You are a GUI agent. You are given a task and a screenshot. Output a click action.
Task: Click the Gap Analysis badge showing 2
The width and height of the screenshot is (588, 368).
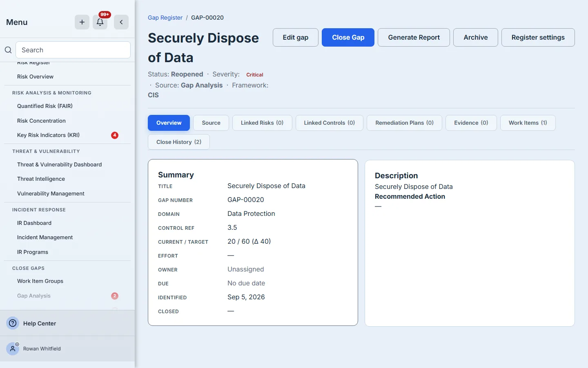115,296
